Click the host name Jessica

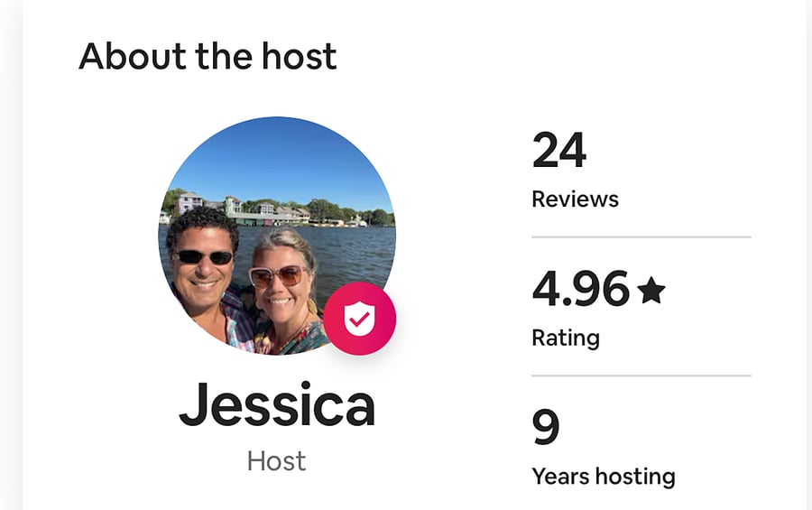(x=277, y=404)
